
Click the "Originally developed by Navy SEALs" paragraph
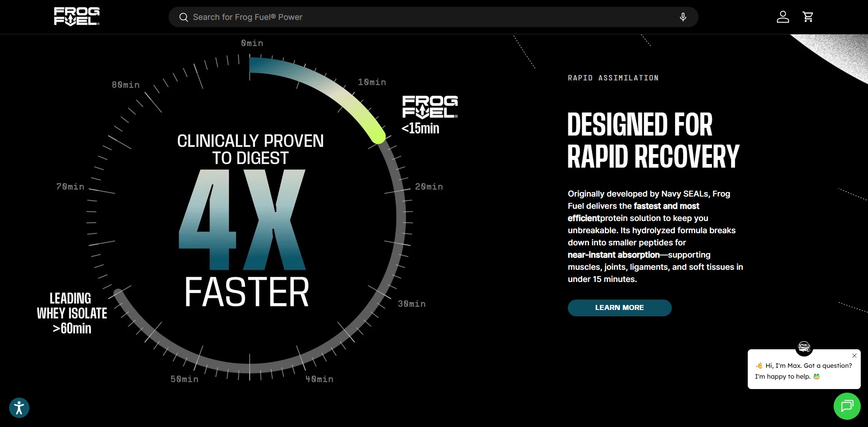(x=656, y=236)
